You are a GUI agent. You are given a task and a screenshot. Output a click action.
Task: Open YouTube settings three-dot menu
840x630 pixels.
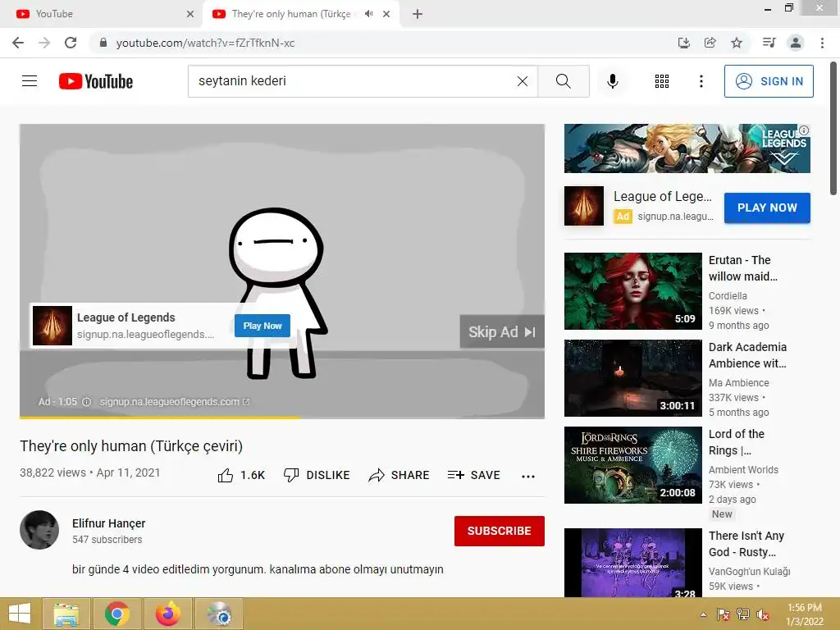[701, 81]
